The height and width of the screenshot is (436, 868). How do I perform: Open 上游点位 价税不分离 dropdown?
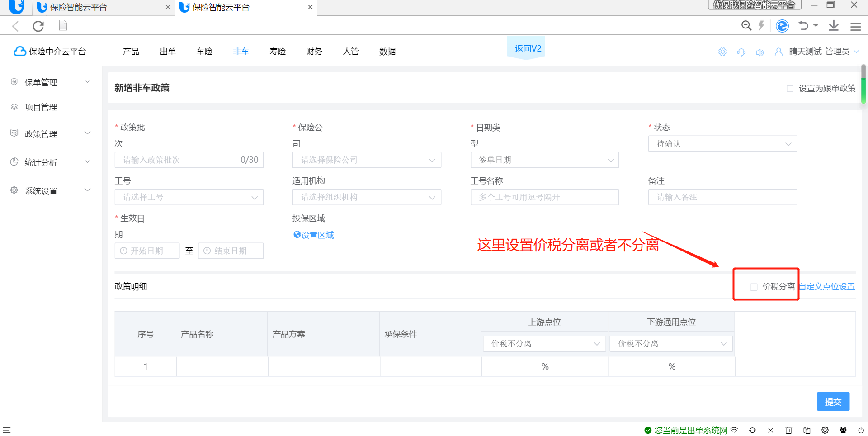[x=544, y=344]
